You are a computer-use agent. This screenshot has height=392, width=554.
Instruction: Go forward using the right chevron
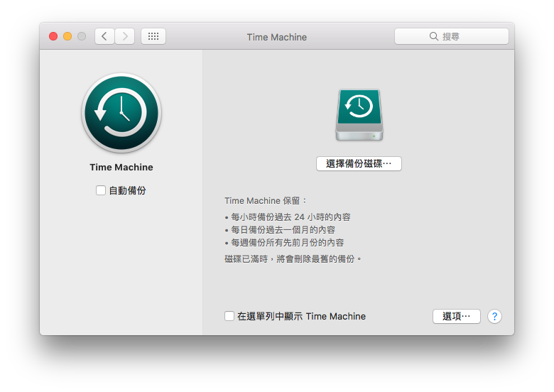(x=125, y=36)
